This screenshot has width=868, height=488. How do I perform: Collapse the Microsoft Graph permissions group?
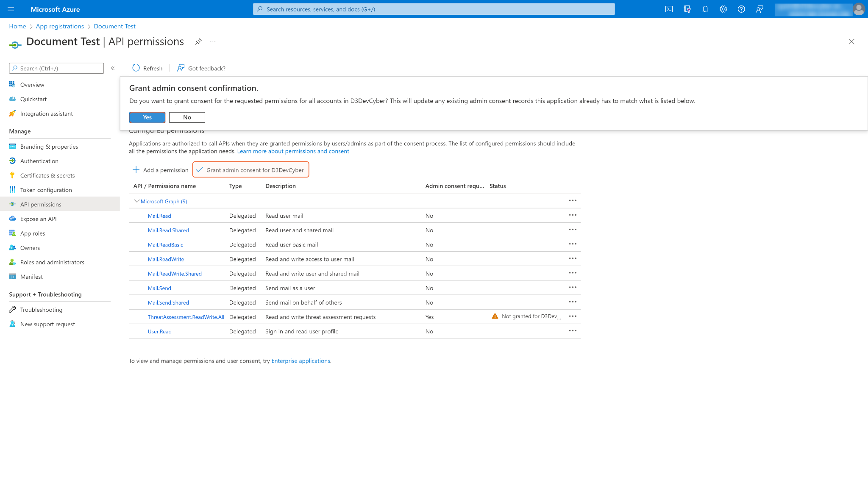click(x=136, y=201)
